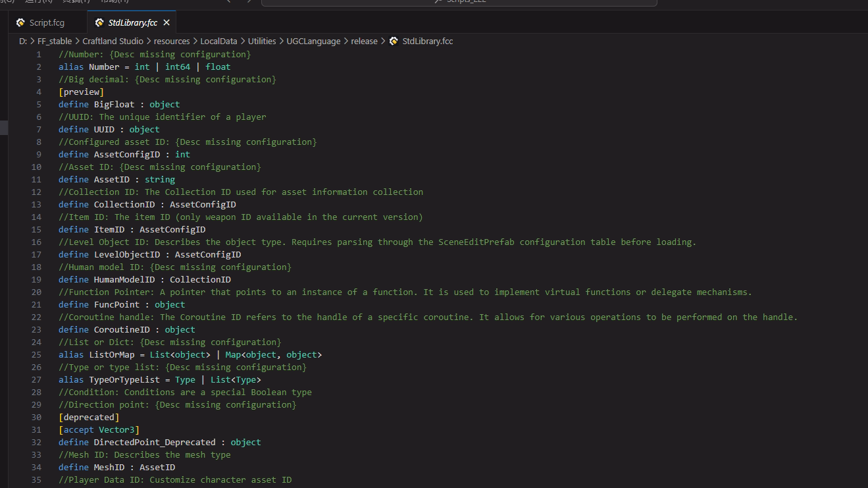Click '[accept Vector3]' on line 31

click(99, 429)
